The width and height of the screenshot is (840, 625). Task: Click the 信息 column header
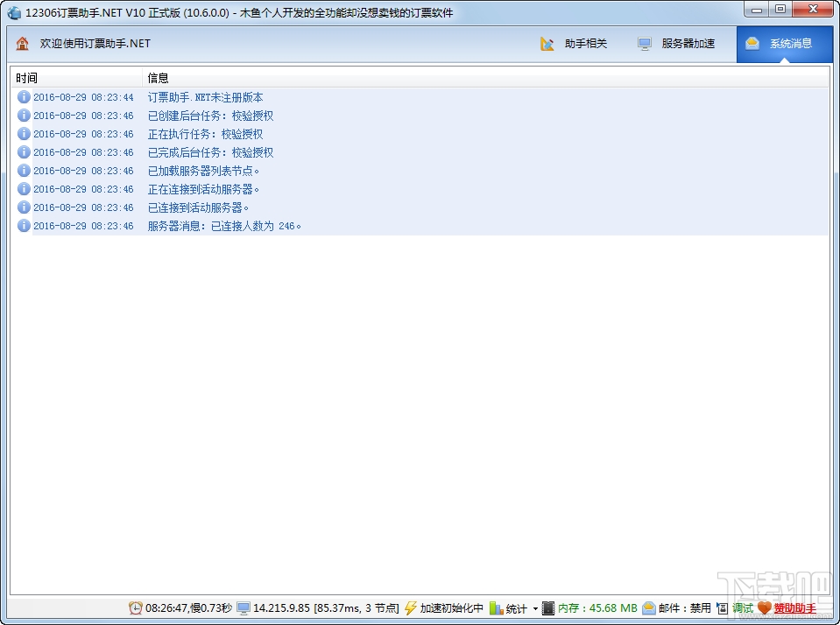click(159, 77)
